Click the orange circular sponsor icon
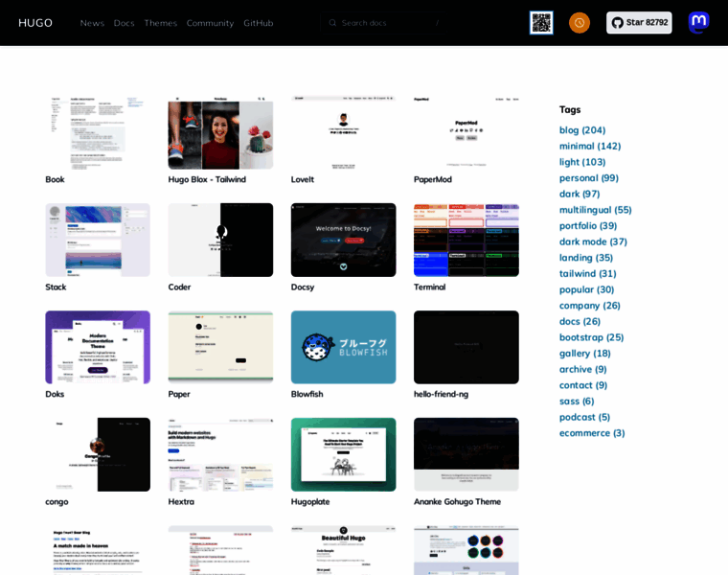The height and width of the screenshot is (575, 728). click(x=580, y=23)
